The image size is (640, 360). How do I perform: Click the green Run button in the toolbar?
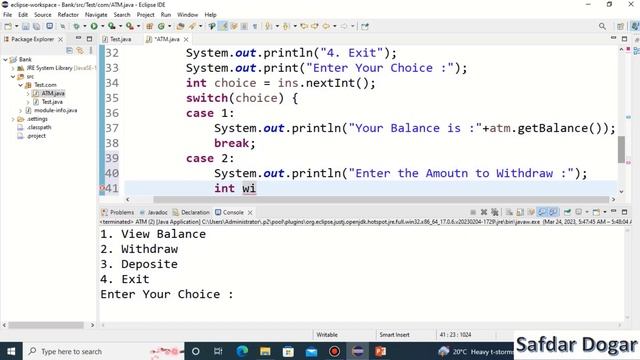click(94, 26)
